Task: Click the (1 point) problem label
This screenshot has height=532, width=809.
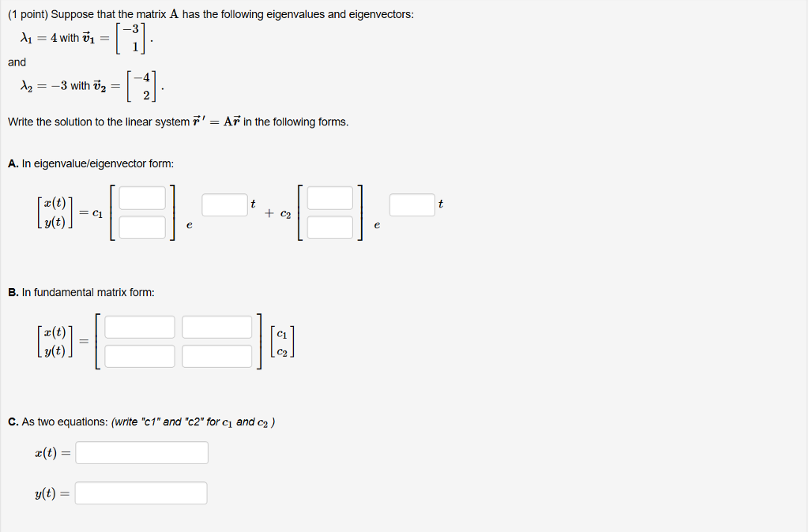Action: click(x=28, y=13)
